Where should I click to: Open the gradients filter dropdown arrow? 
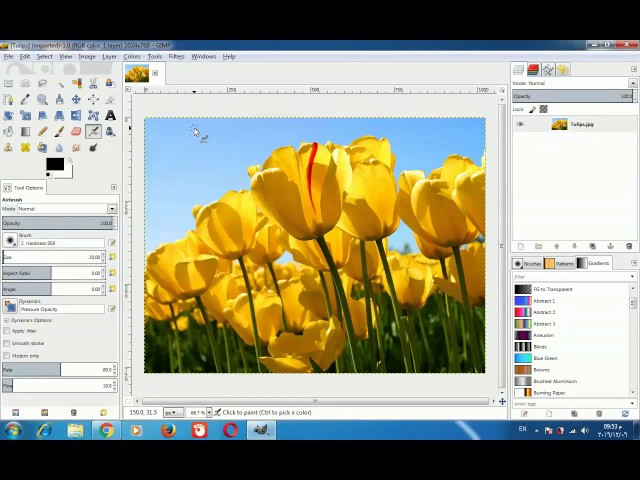tap(632, 277)
